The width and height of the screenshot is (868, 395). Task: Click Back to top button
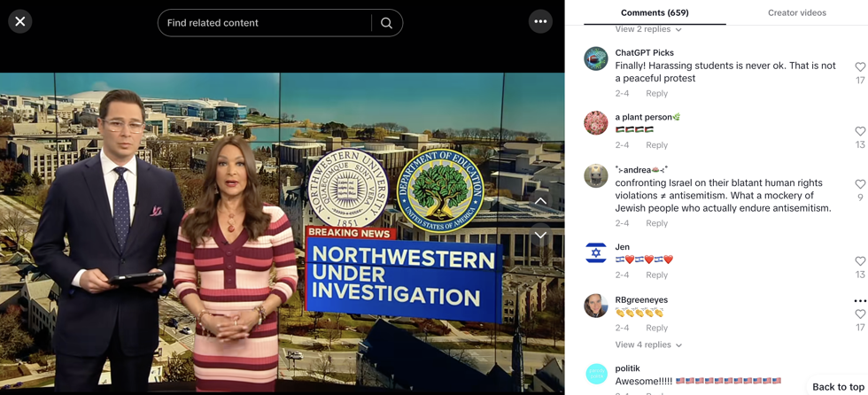(x=837, y=387)
